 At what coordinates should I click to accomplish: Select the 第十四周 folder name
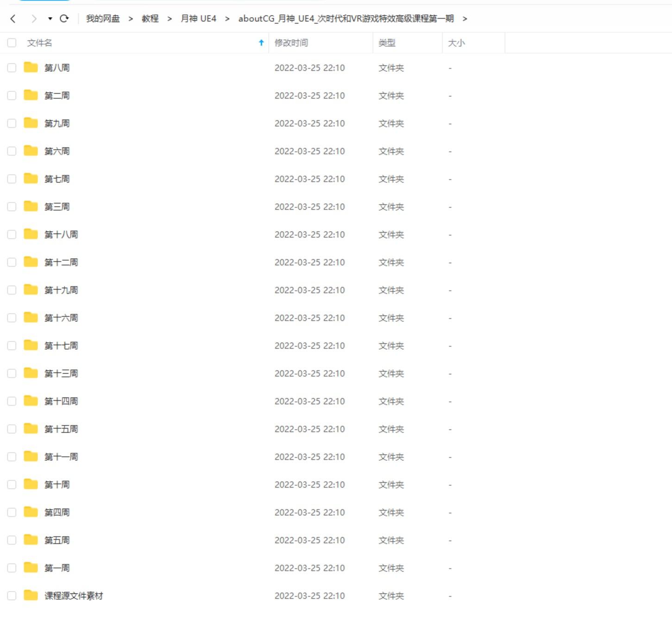click(x=61, y=401)
